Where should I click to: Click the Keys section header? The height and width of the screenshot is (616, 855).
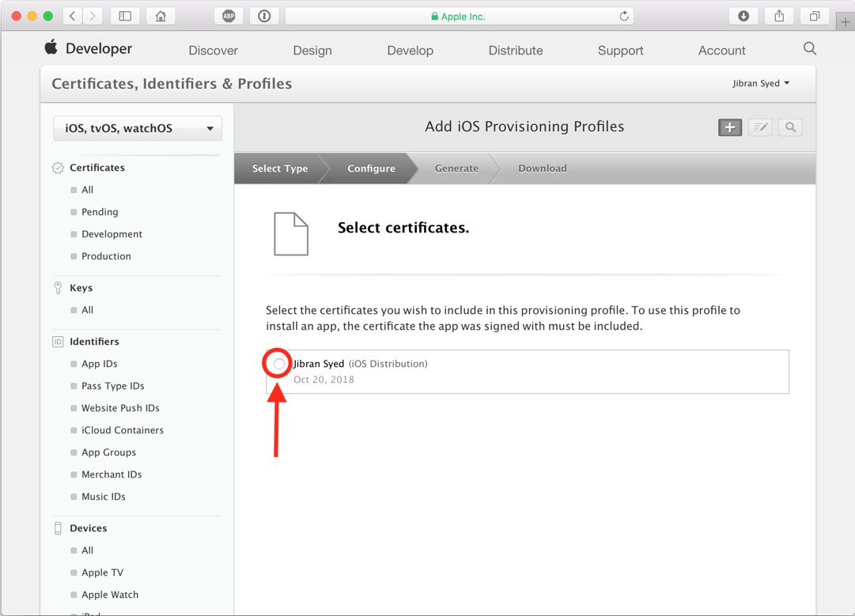pos(81,287)
